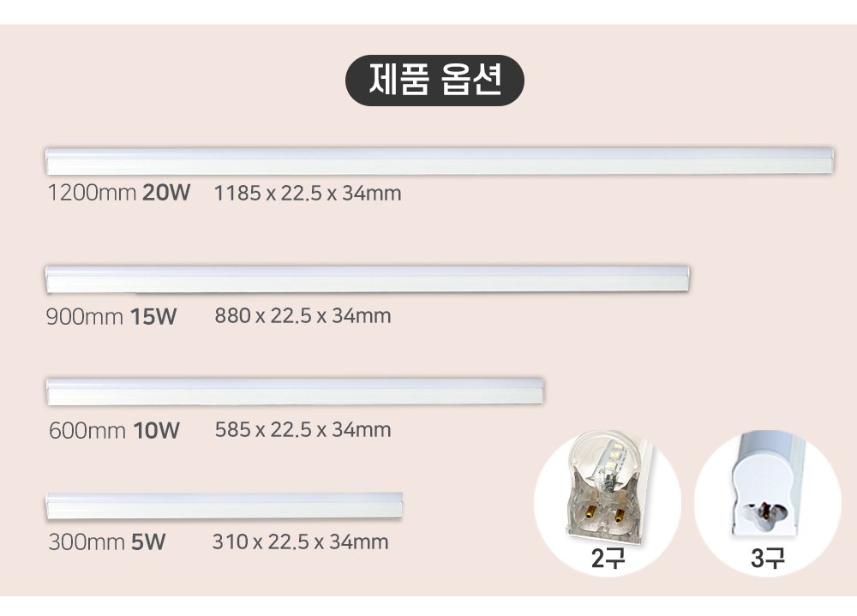The width and height of the screenshot is (857, 616).
Task: Select the 900mm LED bar image
Action: point(369,278)
